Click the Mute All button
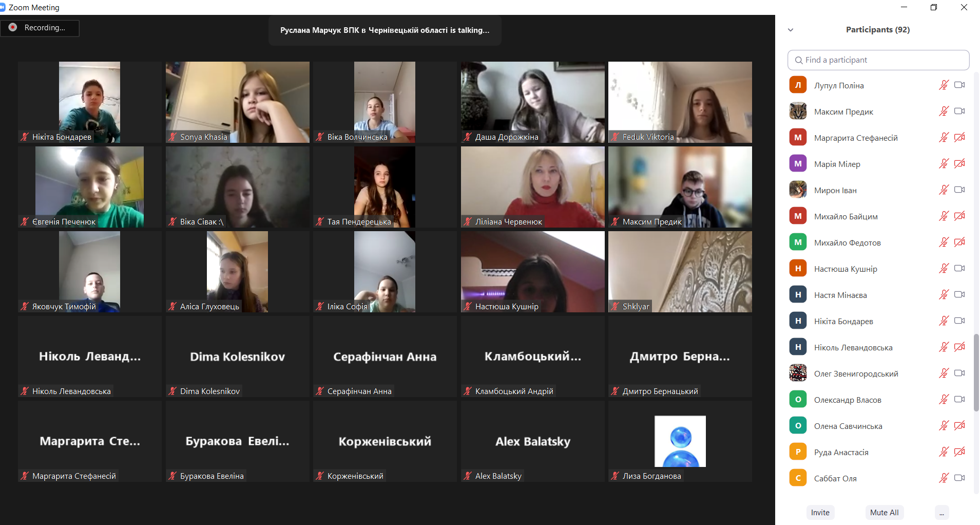 tap(884, 512)
